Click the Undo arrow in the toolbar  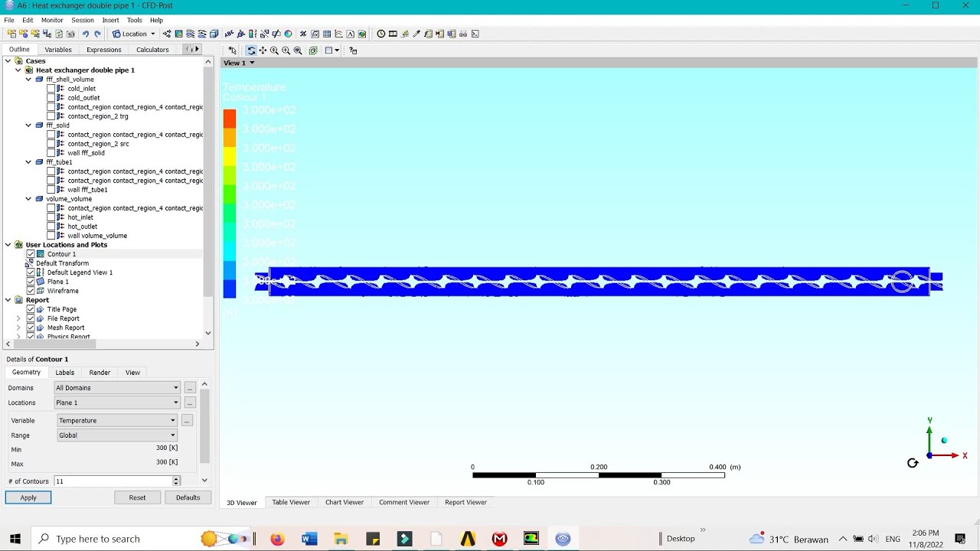(85, 34)
